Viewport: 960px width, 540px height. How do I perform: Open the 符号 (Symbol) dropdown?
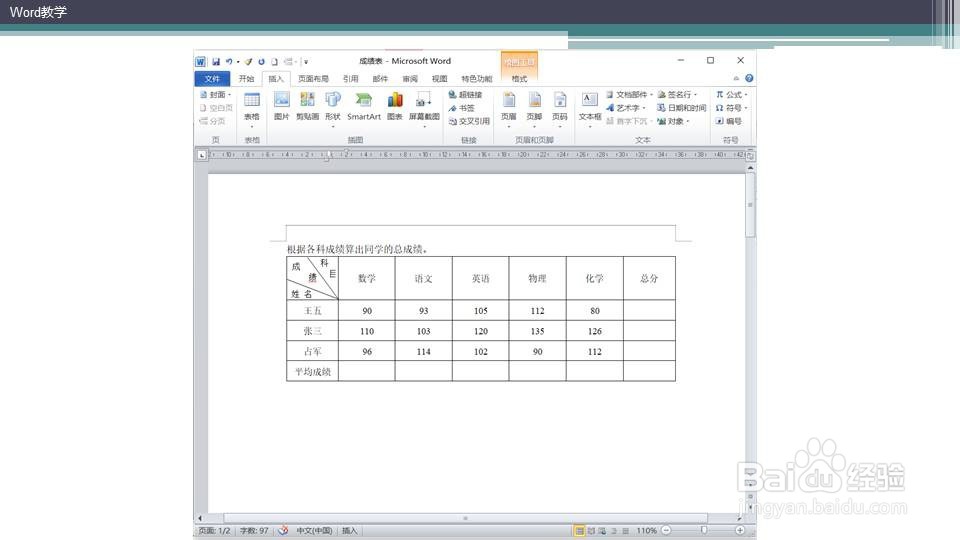coord(732,108)
